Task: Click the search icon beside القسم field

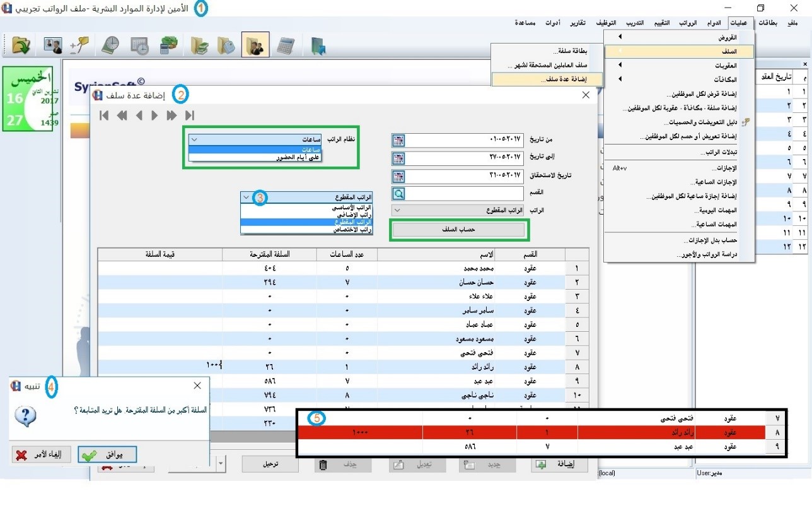Action: pyautogui.click(x=398, y=194)
